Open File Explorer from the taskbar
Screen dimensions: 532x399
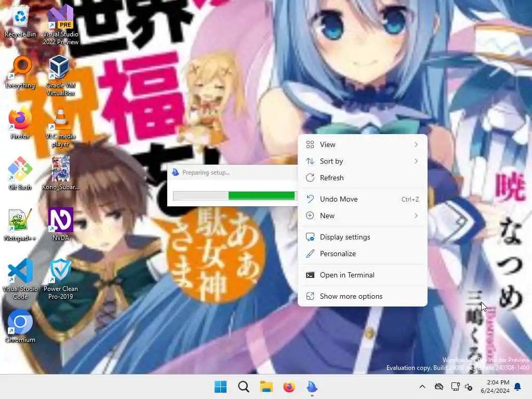pos(267,387)
